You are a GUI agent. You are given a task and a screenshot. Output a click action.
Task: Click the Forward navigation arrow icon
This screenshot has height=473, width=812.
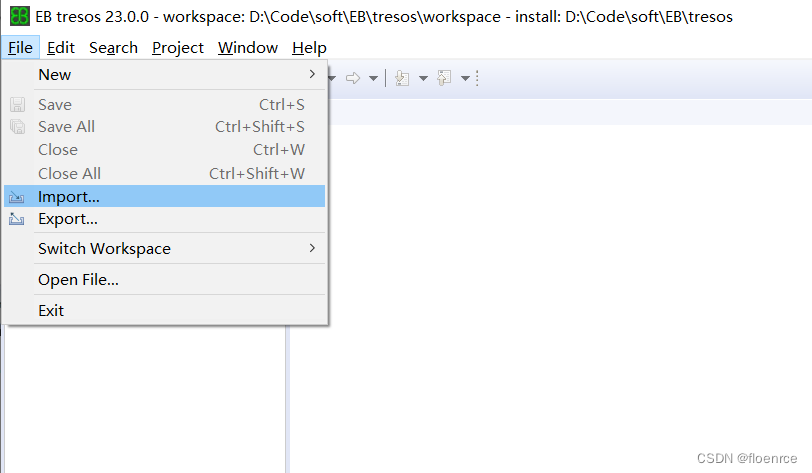coord(353,78)
